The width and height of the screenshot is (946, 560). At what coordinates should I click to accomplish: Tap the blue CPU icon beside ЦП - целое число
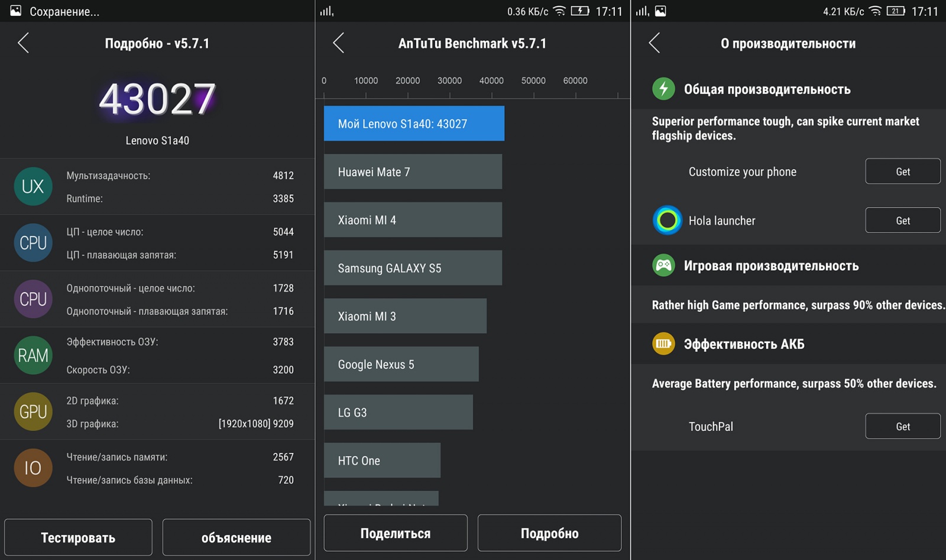(33, 242)
